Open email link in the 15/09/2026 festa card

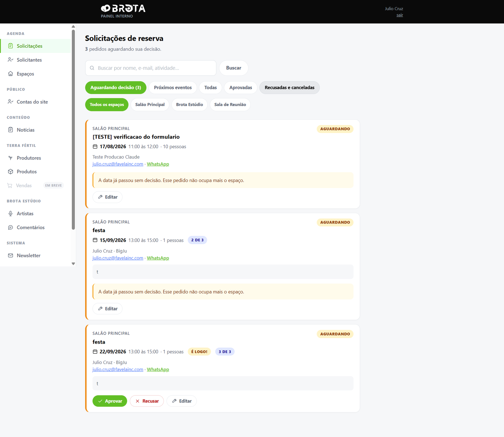tap(118, 258)
